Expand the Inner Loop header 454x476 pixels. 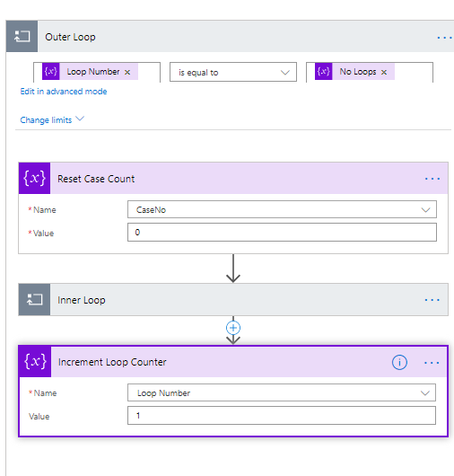[233, 300]
